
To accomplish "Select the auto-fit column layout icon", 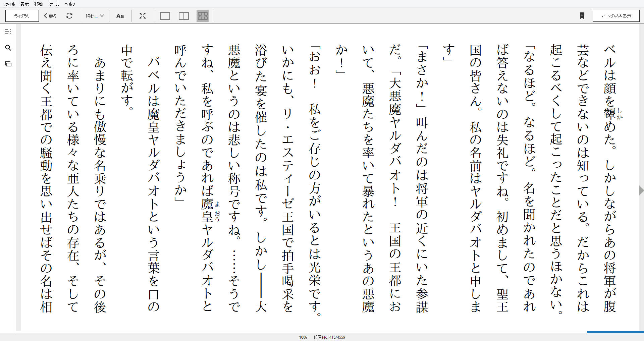I will (x=203, y=16).
